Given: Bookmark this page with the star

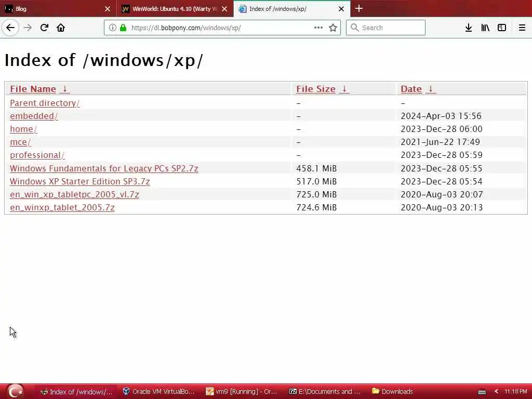Looking at the screenshot, I should 333,28.
